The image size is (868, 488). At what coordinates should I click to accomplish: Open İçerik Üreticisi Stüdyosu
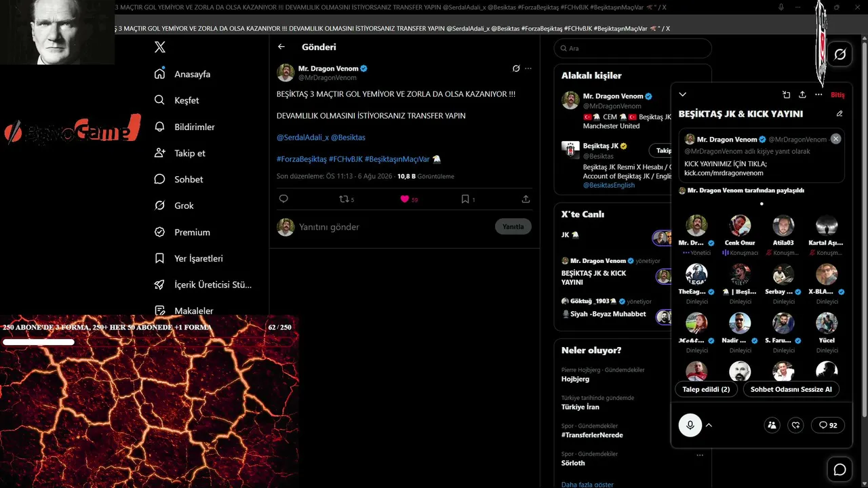pos(203,285)
